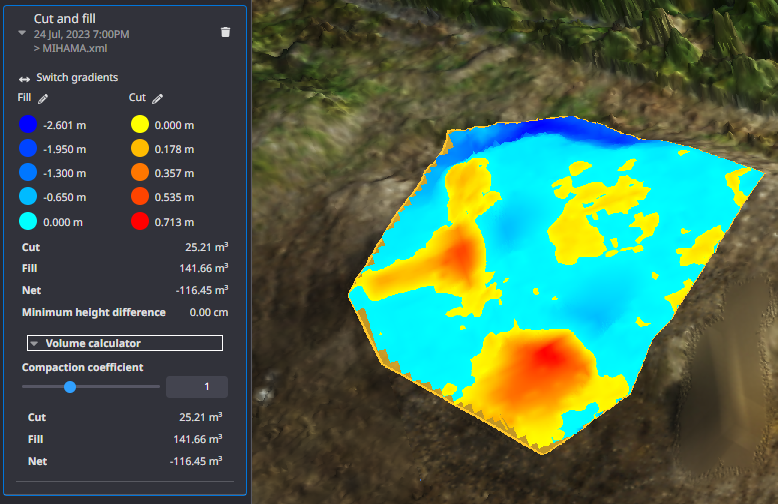Pick the -0.650 m fill color swatch

(x=28, y=196)
